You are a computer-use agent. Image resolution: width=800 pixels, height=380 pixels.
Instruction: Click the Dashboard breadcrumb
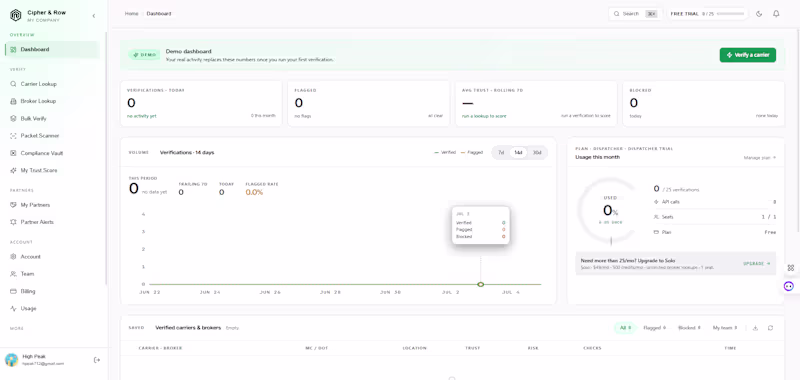click(x=159, y=14)
